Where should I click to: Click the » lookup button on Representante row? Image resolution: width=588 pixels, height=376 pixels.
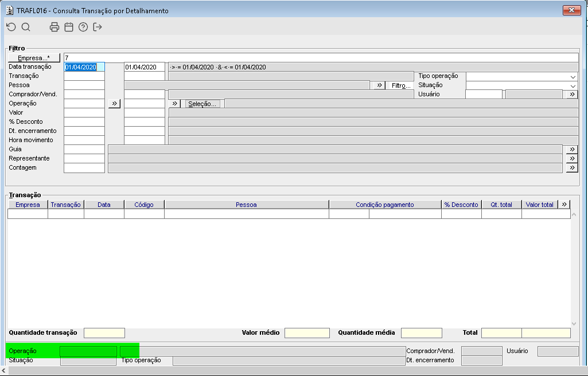click(571, 158)
